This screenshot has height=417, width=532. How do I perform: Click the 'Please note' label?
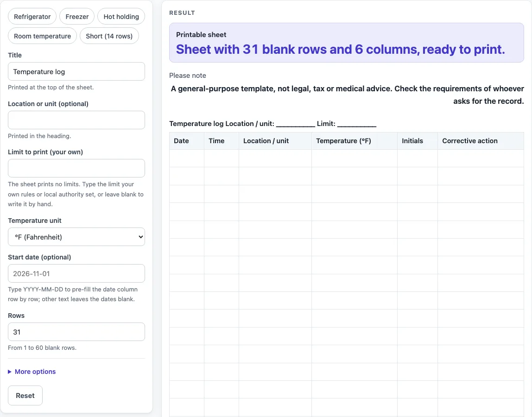click(188, 76)
